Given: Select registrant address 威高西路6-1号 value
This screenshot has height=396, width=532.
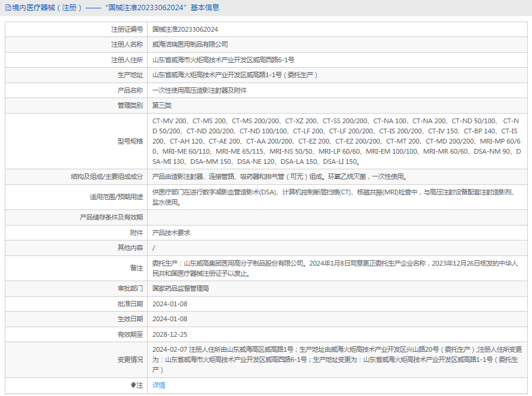Looking at the screenshot, I should [x=223, y=60].
